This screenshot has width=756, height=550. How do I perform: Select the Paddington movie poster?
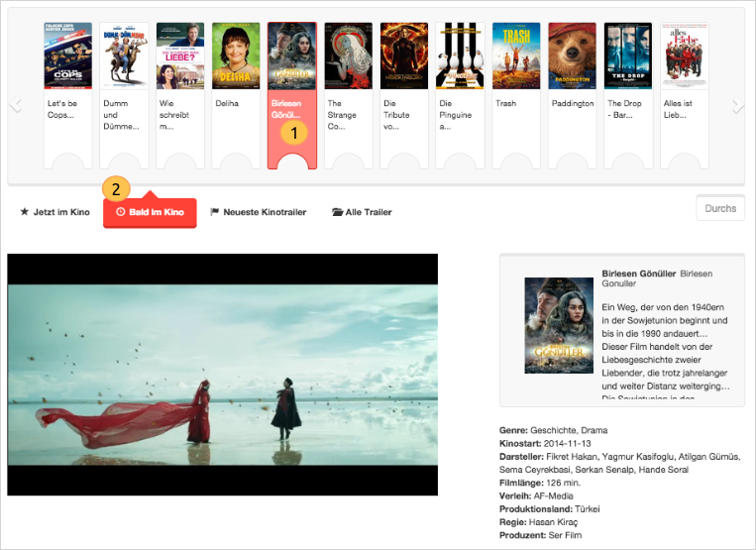[x=573, y=55]
